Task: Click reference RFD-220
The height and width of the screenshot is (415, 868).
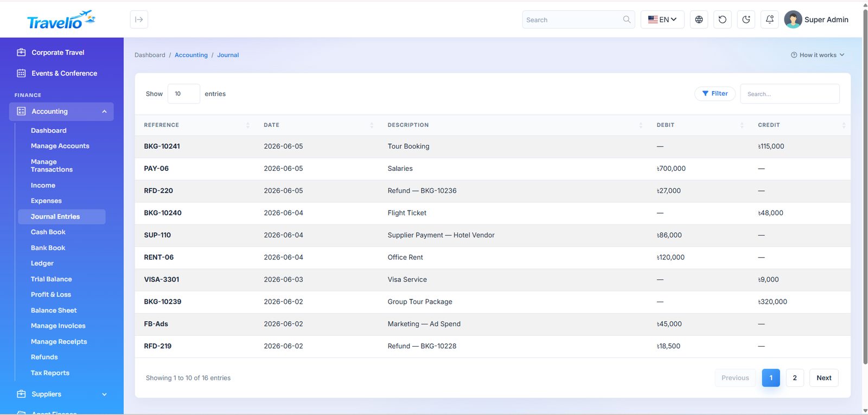Action: click(x=158, y=190)
